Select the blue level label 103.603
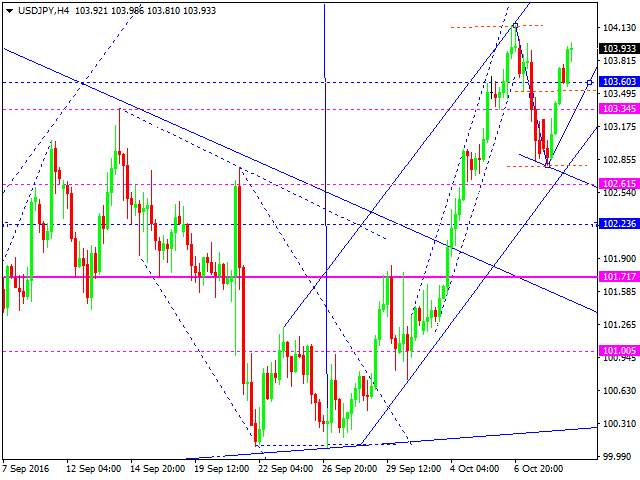 (x=619, y=82)
